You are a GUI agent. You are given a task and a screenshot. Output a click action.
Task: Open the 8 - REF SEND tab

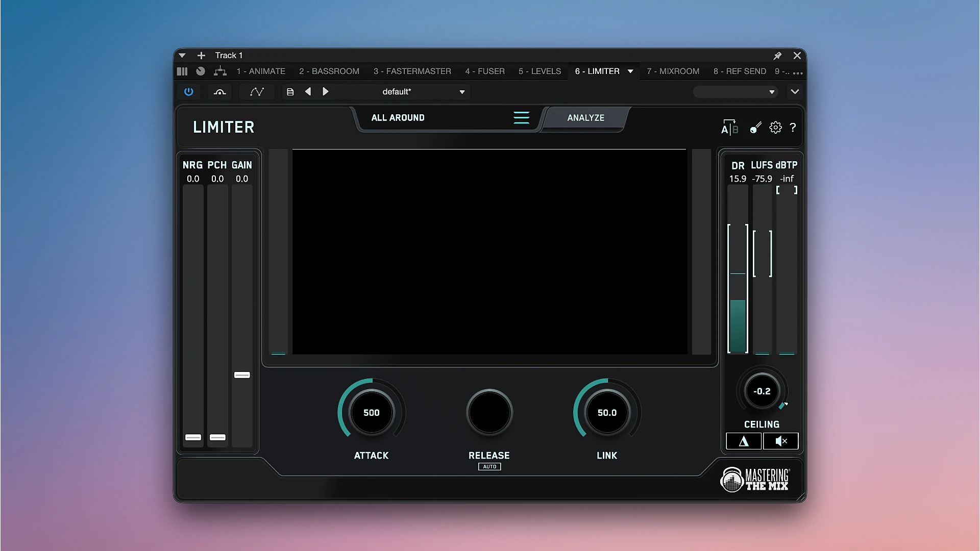click(740, 71)
